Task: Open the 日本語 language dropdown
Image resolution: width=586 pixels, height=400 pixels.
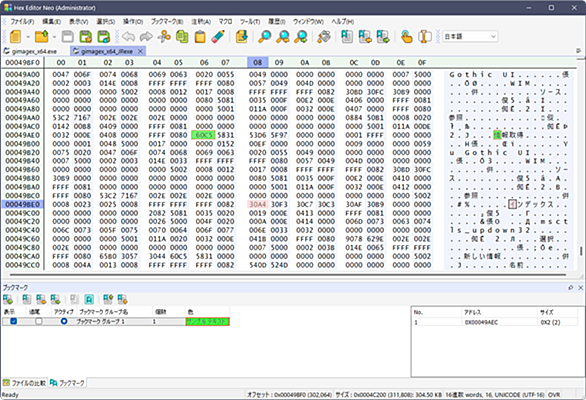Action: 470,36
